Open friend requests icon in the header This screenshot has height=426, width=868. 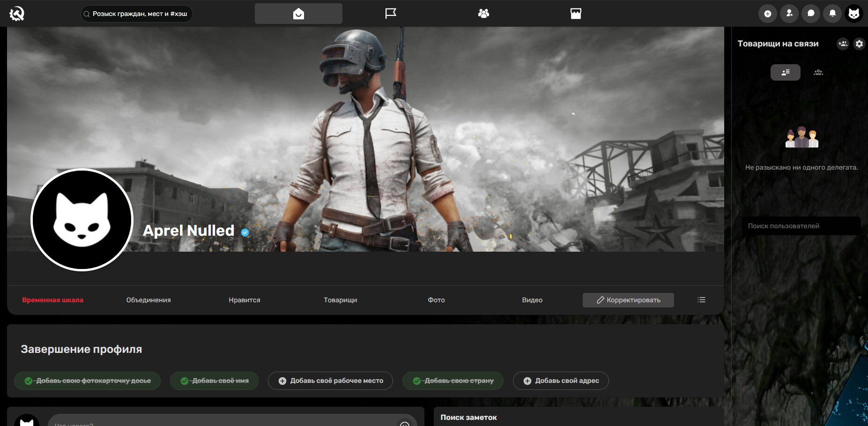point(789,14)
